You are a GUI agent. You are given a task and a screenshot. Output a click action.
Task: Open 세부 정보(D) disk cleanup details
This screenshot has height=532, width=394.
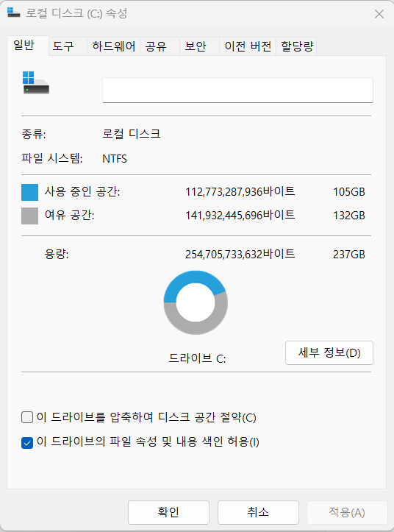point(329,353)
